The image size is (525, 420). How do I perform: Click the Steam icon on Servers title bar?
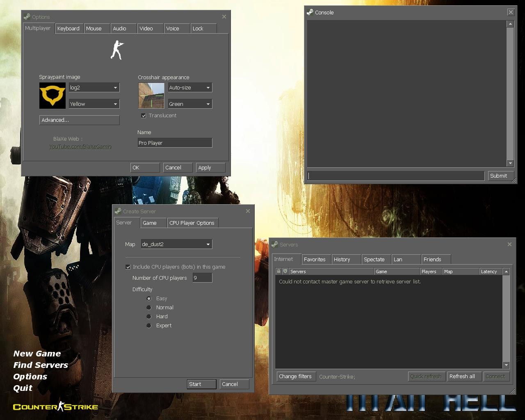[x=275, y=244]
